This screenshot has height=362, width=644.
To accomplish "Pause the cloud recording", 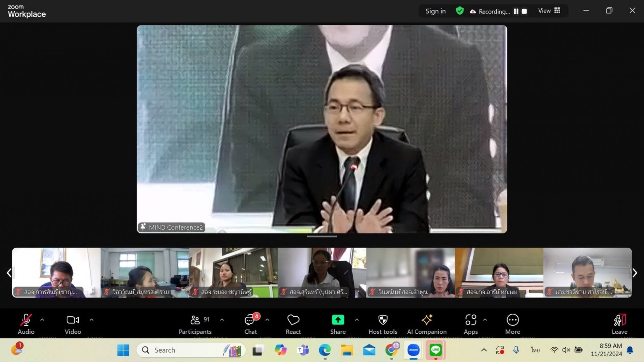I will click(x=516, y=11).
